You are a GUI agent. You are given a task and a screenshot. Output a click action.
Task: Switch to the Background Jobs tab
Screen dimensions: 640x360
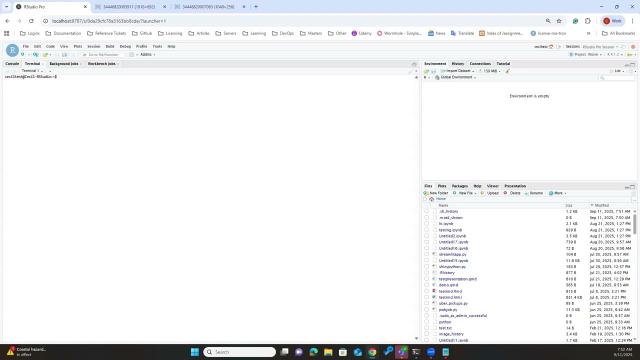click(64, 64)
